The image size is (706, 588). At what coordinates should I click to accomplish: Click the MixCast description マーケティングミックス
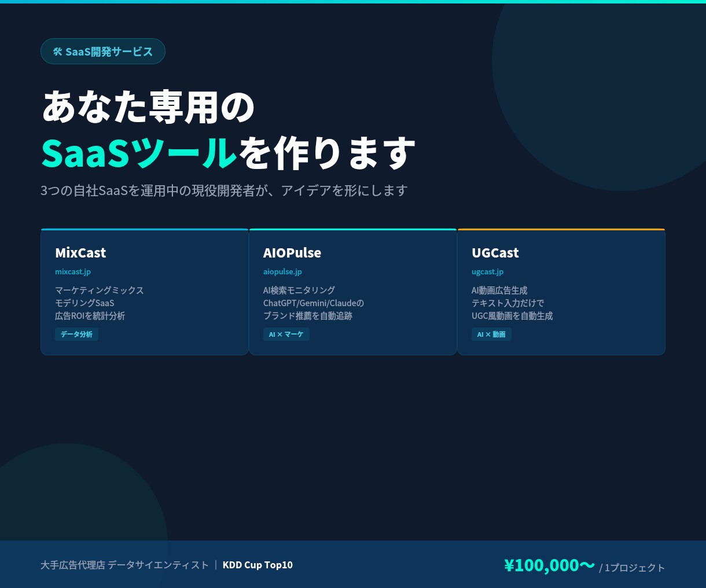[x=100, y=290]
